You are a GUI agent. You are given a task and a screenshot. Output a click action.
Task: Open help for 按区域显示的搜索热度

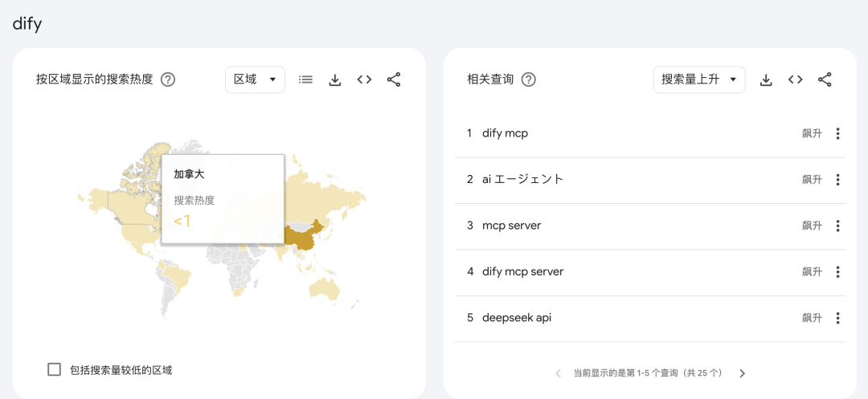pyautogui.click(x=168, y=79)
